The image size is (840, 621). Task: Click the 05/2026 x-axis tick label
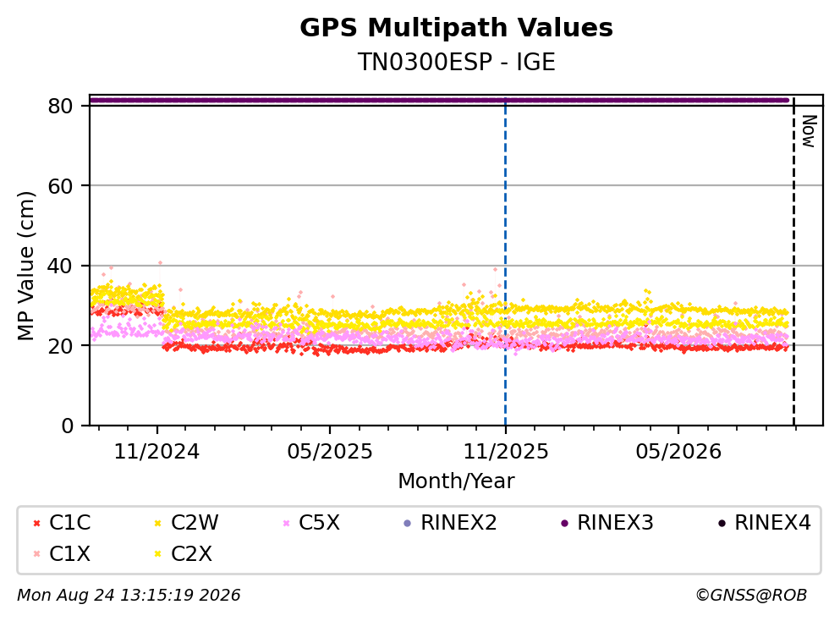[678, 452]
